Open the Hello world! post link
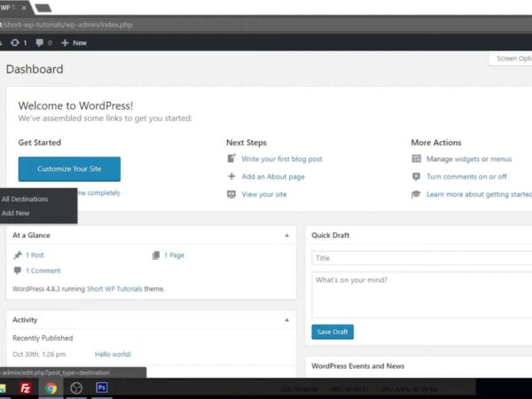This screenshot has width=532, height=399. (x=113, y=354)
